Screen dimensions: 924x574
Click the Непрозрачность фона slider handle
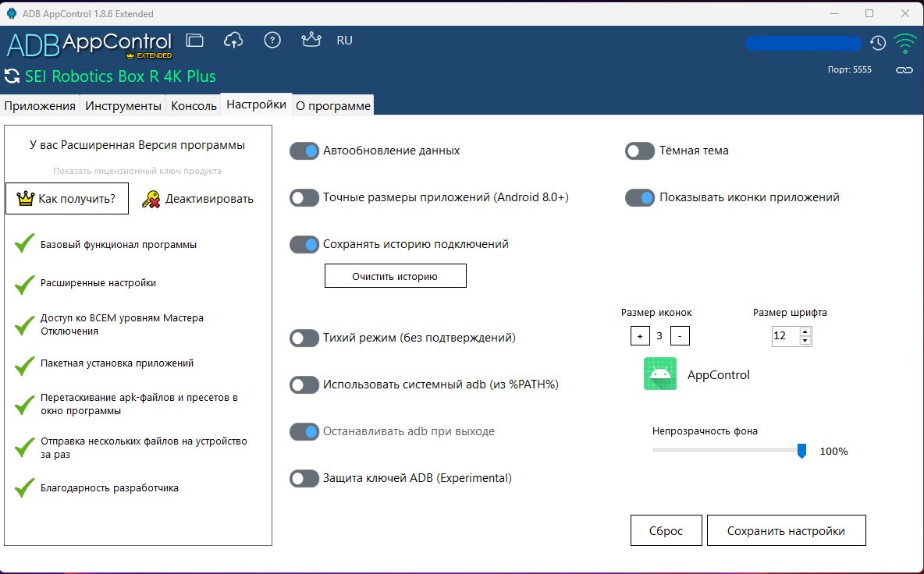pos(801,451)
